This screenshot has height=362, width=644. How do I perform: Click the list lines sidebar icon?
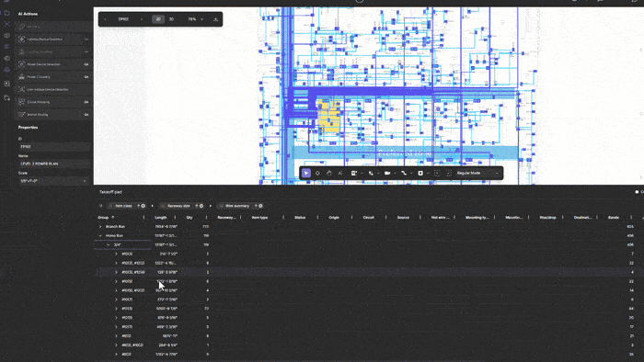7,47
